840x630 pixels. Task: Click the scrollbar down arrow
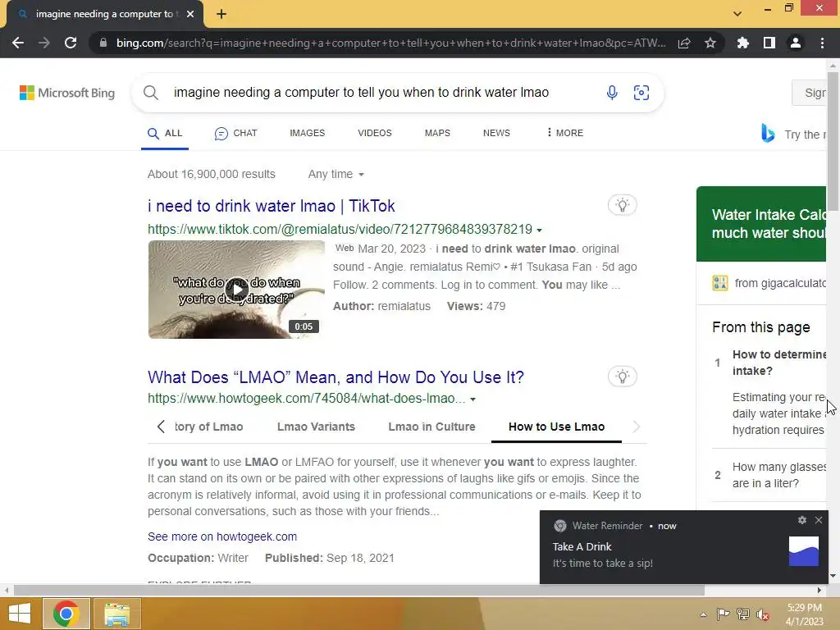(833, 576)
